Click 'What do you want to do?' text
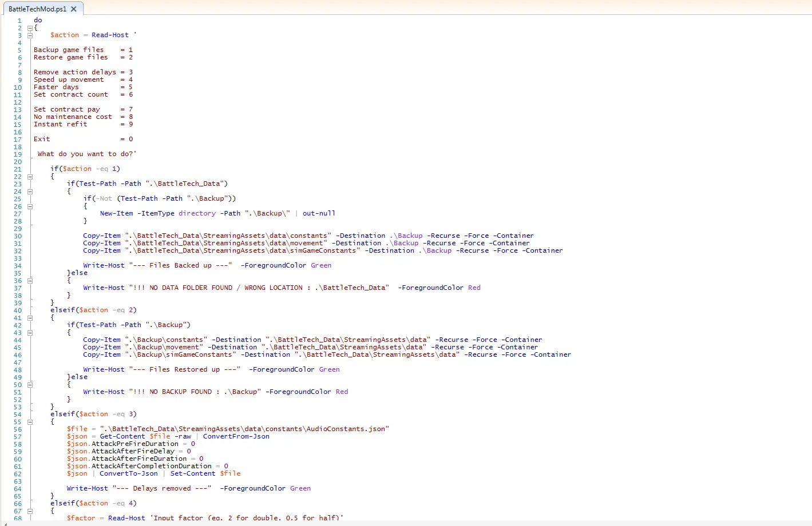 coord(85,154)
